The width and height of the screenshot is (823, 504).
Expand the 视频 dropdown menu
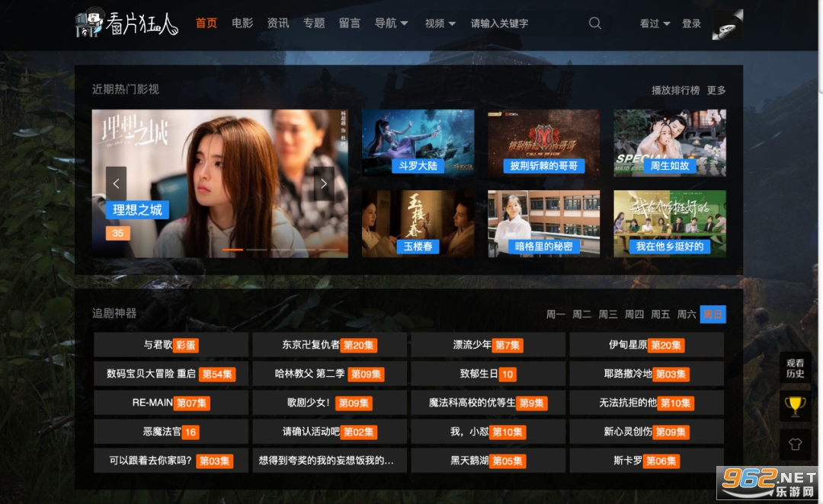click(x=440, y=23)
